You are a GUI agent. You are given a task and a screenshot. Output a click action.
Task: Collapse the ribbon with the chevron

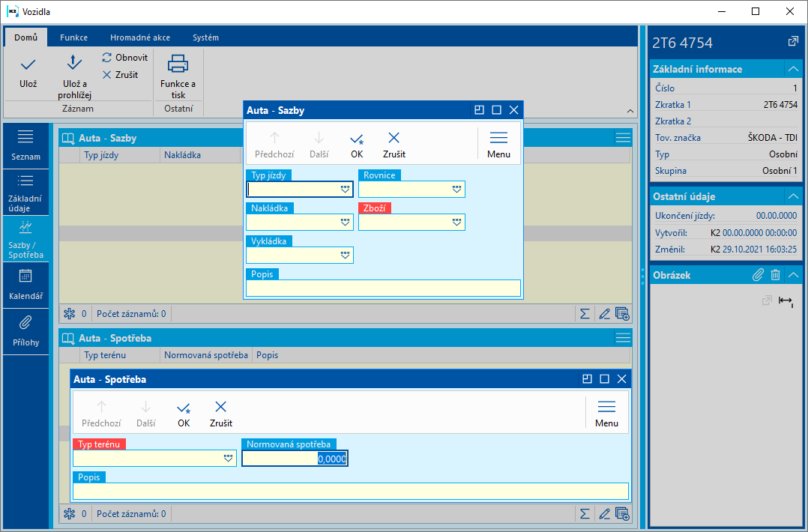click(x=630, y=111)
